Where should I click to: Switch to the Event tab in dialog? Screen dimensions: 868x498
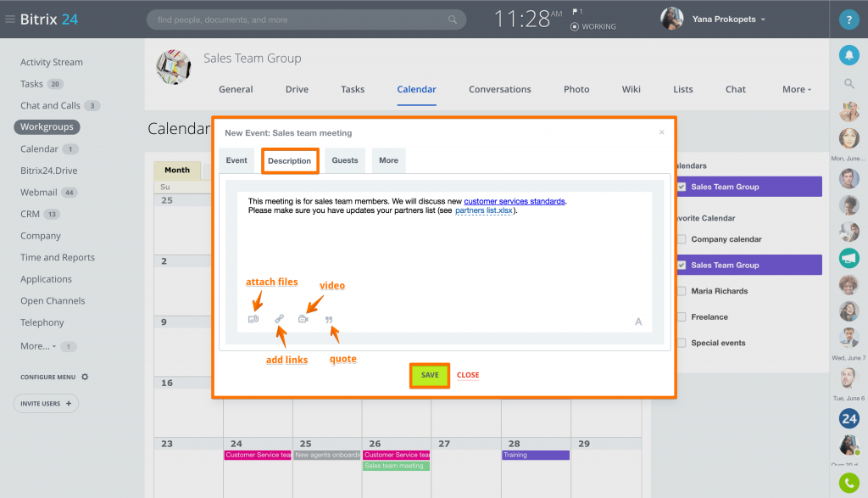pos(236,160)
